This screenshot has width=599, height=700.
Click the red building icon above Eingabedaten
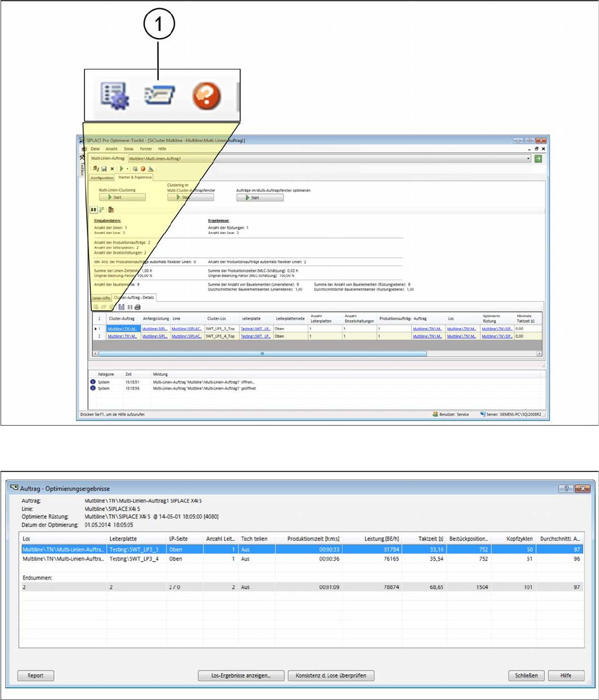pyautogui.click(x=111, y=209)
